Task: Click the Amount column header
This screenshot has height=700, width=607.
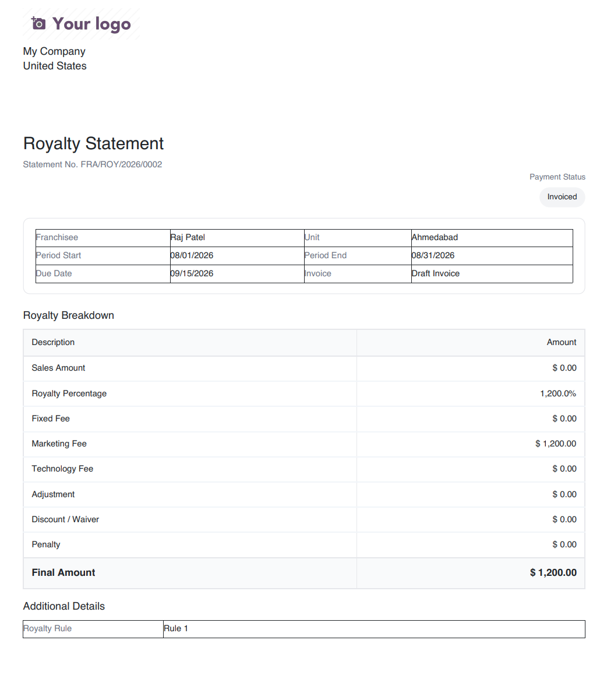Action: tap(562, 342)
